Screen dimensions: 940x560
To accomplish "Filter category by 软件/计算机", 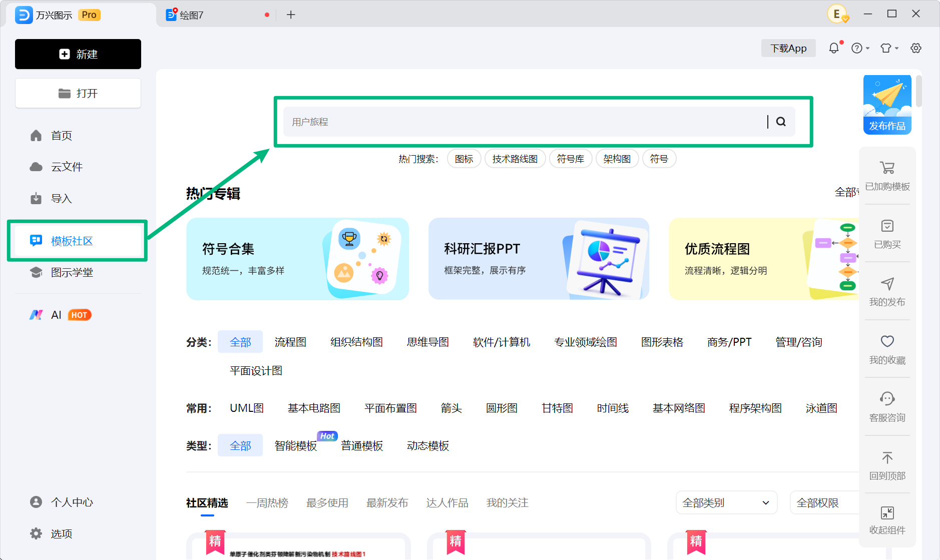I will [502, 342].
